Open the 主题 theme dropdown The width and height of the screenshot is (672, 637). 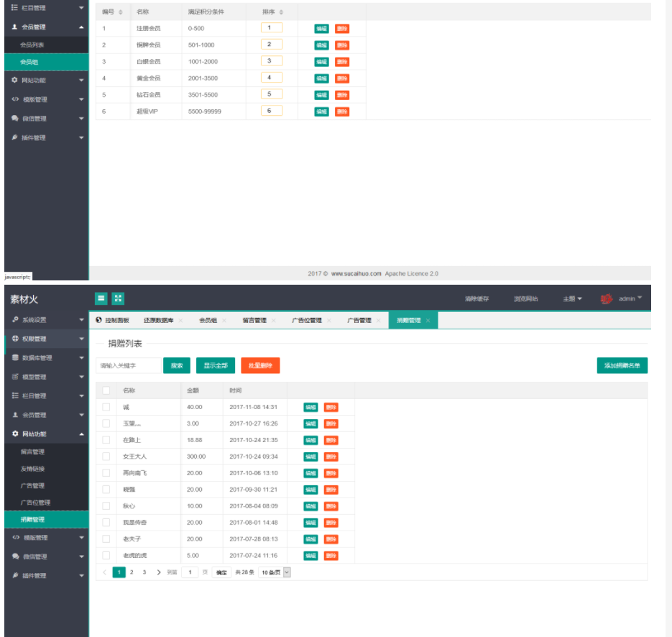click(572, 299)
